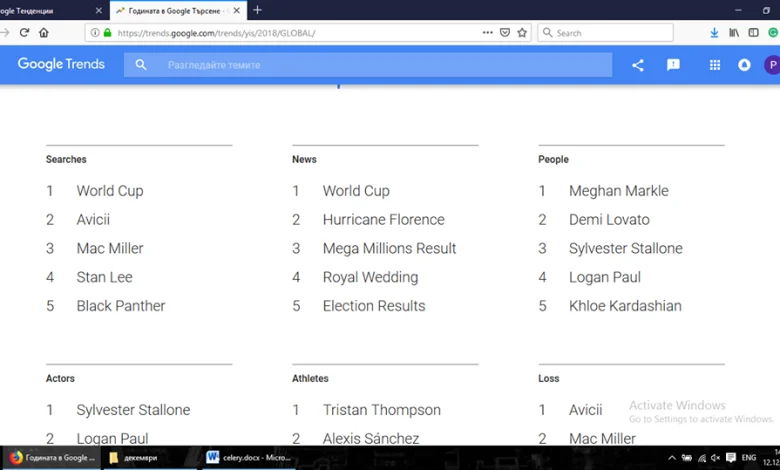Open celery.docx Word window in taskbar
Image resolution: width=780 pixels, height=470 pixels.
point(249,458)
